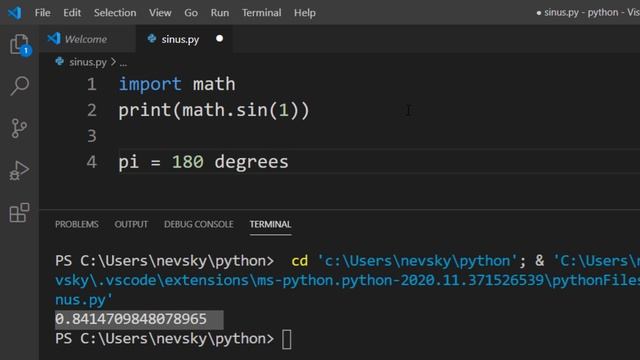Click the VS Code icon on Welcome tab

coord(54,39)
